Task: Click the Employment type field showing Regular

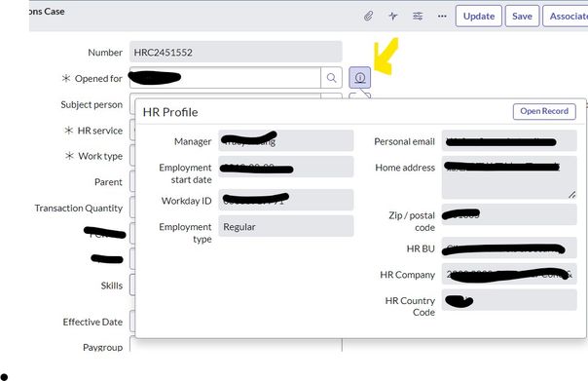Action: 286,226
